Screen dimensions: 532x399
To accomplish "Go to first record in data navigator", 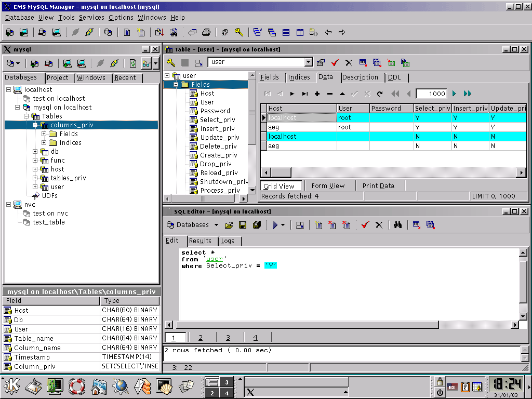I will [x=268, y=94].
